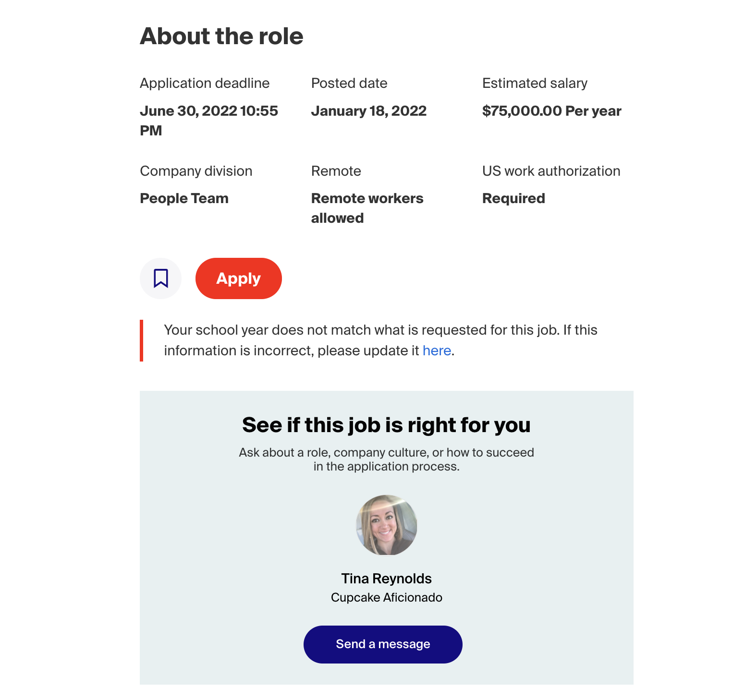Select the People Team division value
Viewport: 733px width, 700px height.
pos(184,198)
